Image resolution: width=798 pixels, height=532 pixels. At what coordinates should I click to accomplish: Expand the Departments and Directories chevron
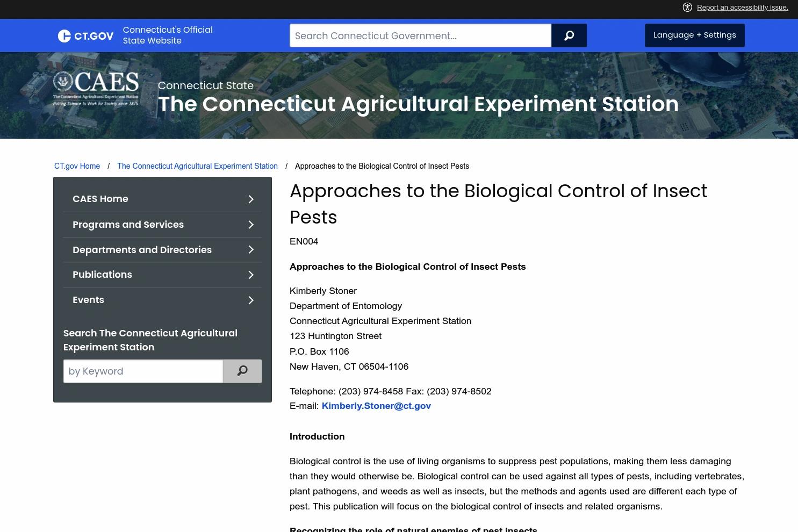pos(251,250)
